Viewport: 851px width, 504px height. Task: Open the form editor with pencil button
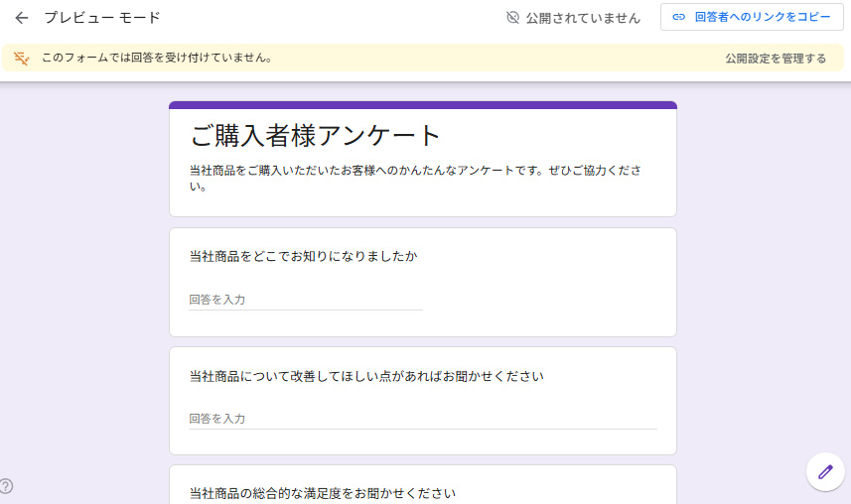(x=824, y=471)
